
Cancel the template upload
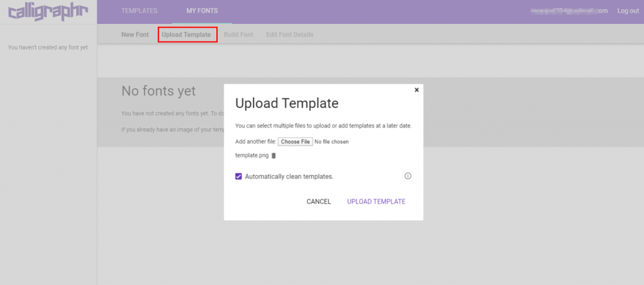[319, 201]
